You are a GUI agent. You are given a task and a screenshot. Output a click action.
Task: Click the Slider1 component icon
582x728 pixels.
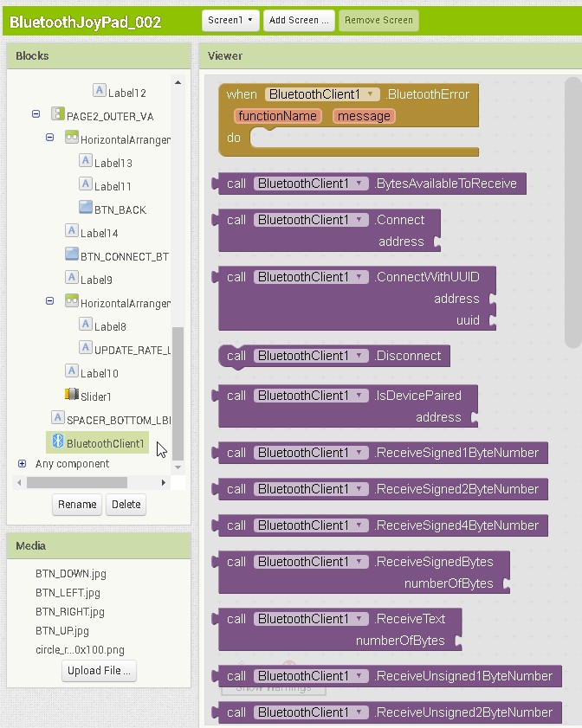[x=72, y=396]
